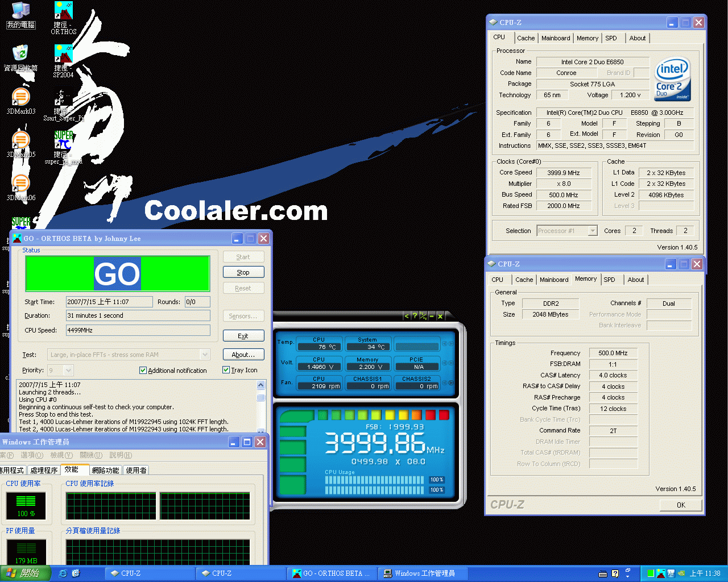Open the 選項 menu in Task Manager
Viewport: 728px width, 582px height.
pyautogui.click(x=32, y=455)
